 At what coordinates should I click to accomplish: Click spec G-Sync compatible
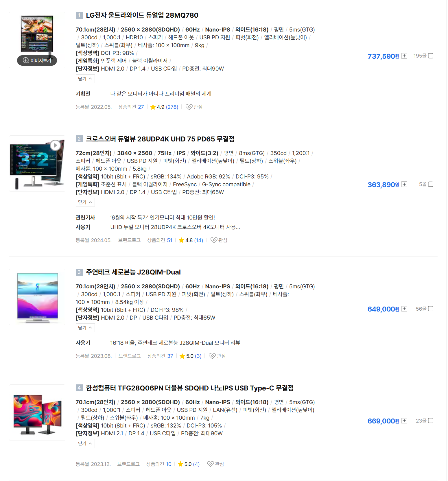[226, 185]
